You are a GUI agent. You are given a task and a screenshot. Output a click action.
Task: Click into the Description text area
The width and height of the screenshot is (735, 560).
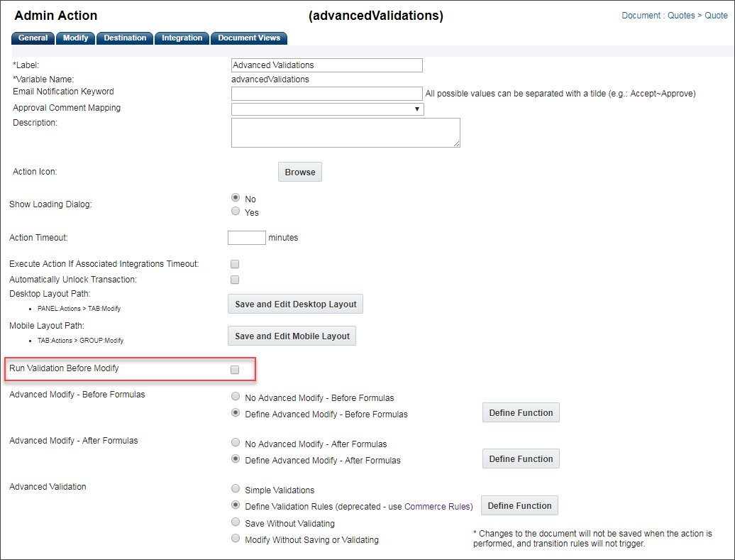(x=346, y=133)
